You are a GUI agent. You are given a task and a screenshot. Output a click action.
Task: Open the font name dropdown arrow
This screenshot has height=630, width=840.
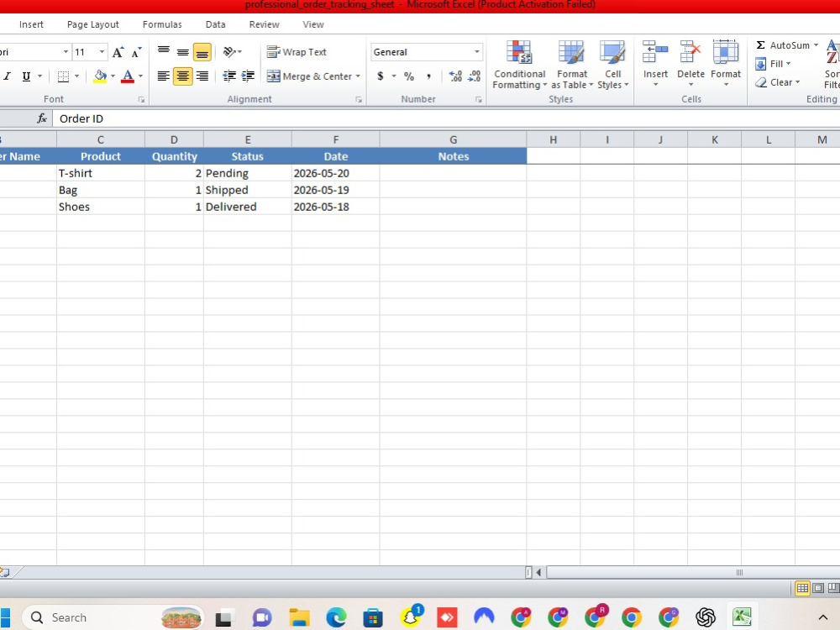(66, 52)
